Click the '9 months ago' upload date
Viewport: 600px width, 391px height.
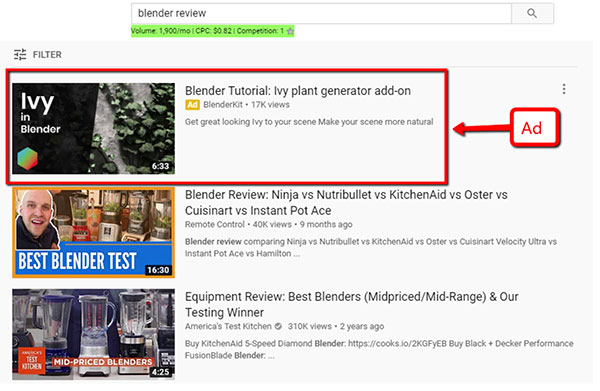(326, 225)
